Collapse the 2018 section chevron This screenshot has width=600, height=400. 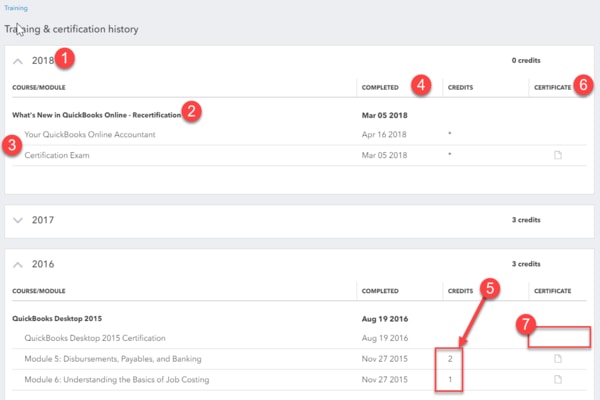(18, 61)
